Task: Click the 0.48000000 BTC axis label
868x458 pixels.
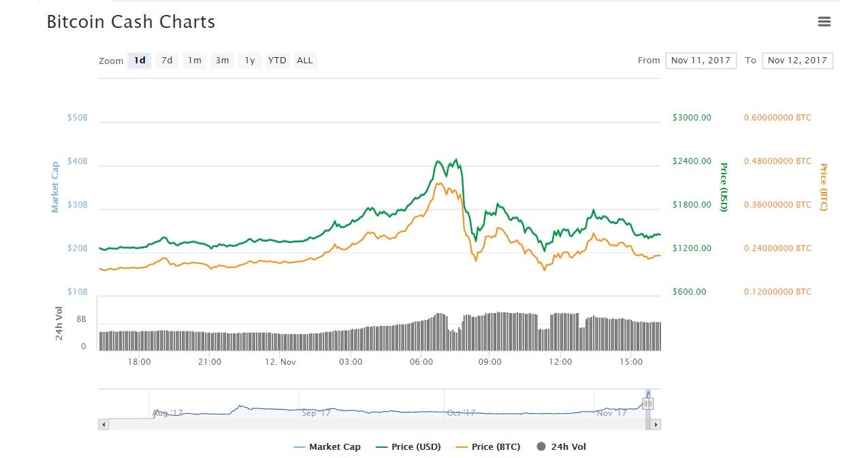Action: [777, 161]
